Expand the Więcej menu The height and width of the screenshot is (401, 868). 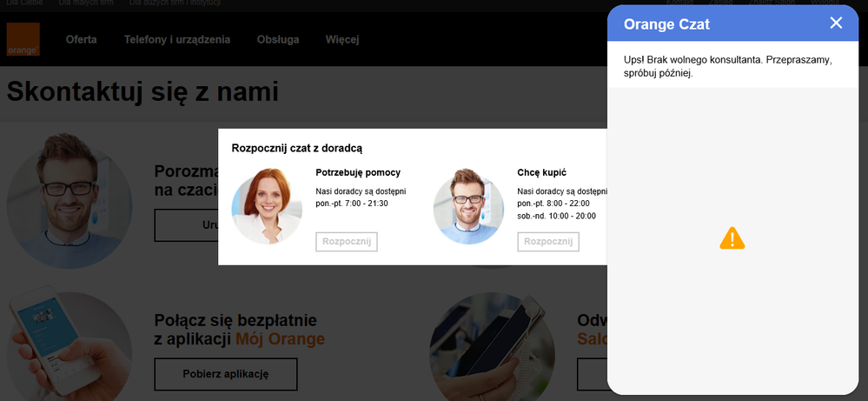pos(342,40)
